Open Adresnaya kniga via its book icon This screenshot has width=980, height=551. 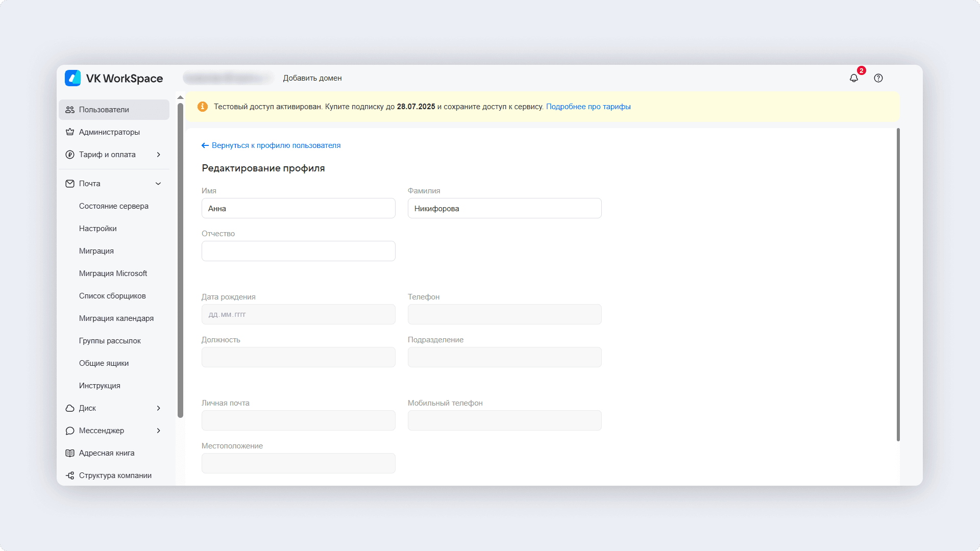click(70, 453)
